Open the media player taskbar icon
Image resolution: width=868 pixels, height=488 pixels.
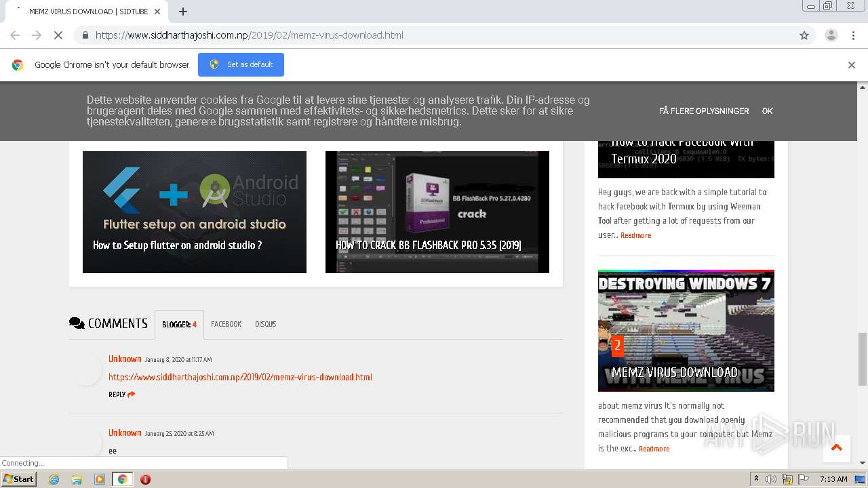[100, 479]
